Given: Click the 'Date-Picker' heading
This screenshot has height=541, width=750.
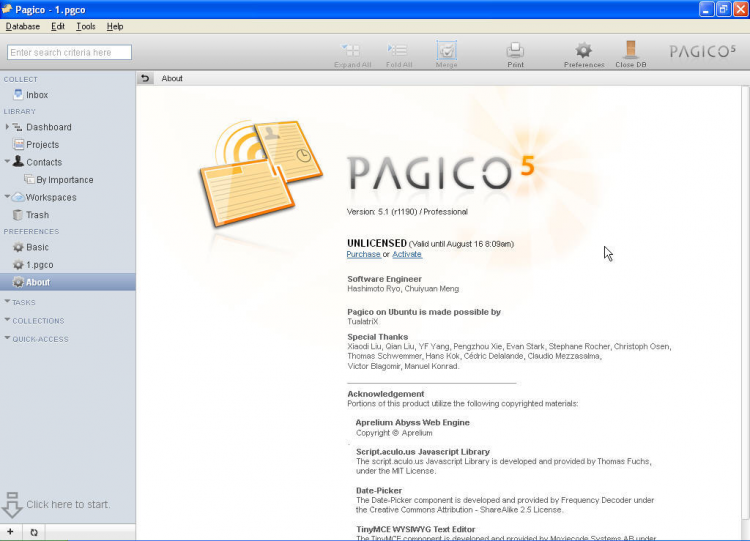Looking at the screenshot, I should click(379, 490).
